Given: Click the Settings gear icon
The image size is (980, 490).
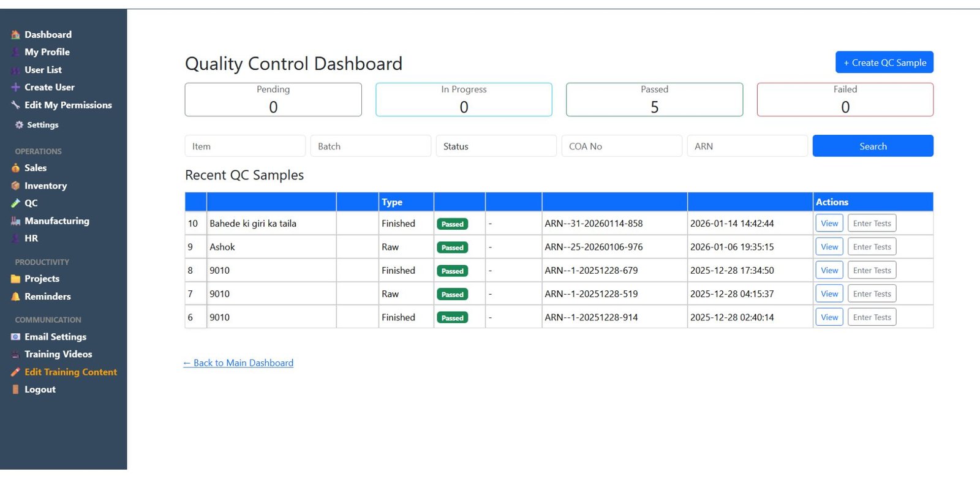Looking at the screenshot, I should point(19,125).
